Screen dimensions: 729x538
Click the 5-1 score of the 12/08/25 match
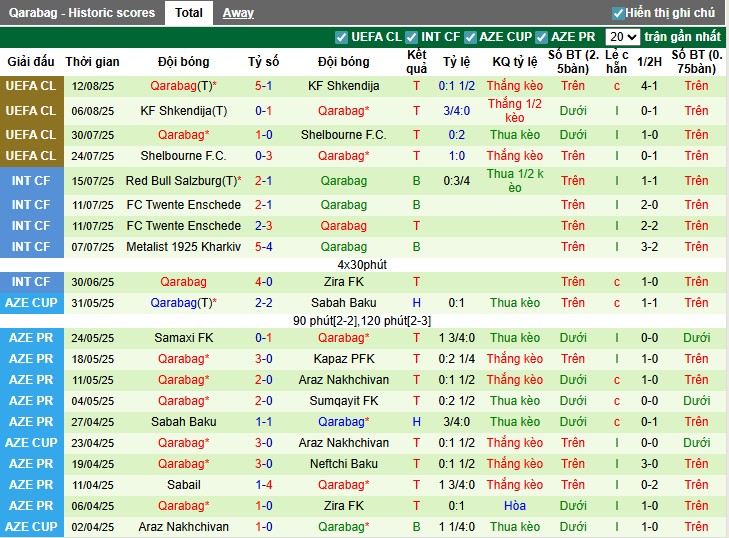(264, 86)
